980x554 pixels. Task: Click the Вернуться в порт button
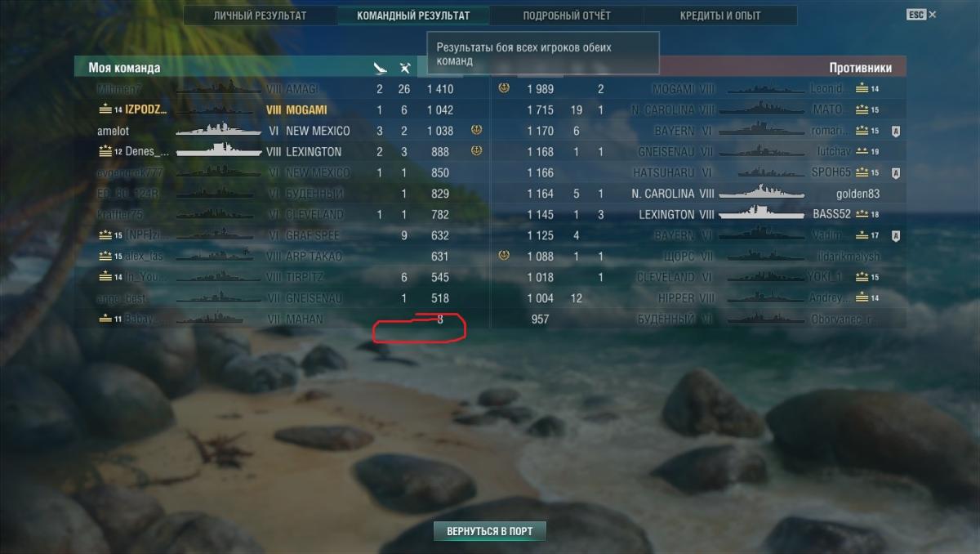[x=490, y=531]
